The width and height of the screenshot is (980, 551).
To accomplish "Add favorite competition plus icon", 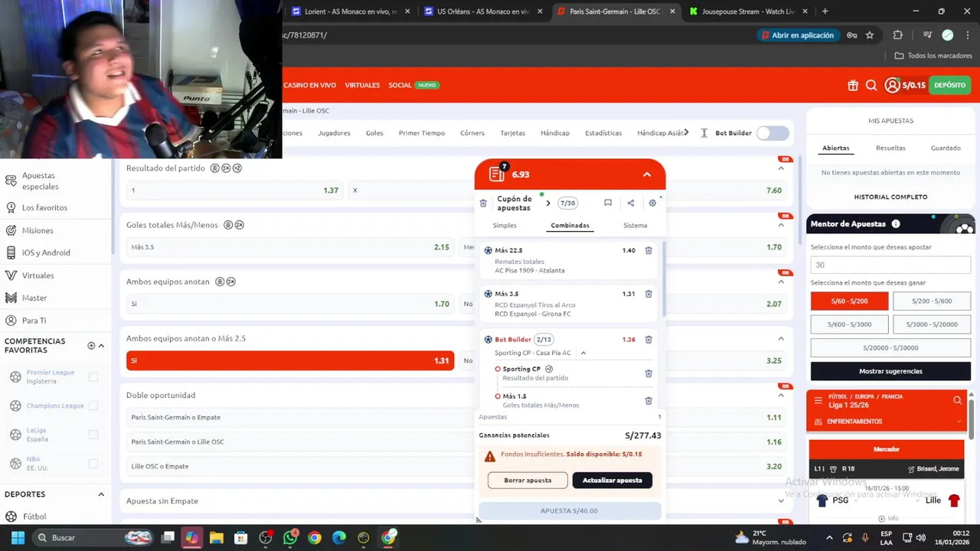I will [x=91, y=346].
